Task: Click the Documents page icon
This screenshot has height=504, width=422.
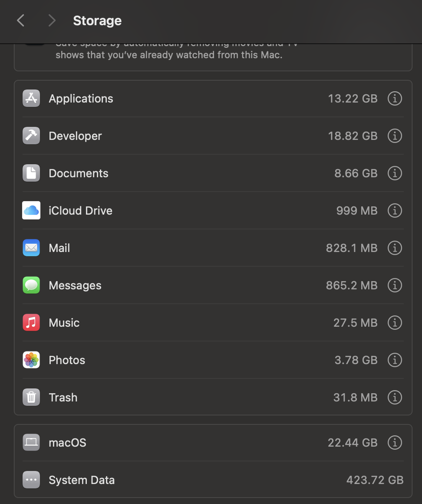Action: click(x=31, y=173)
